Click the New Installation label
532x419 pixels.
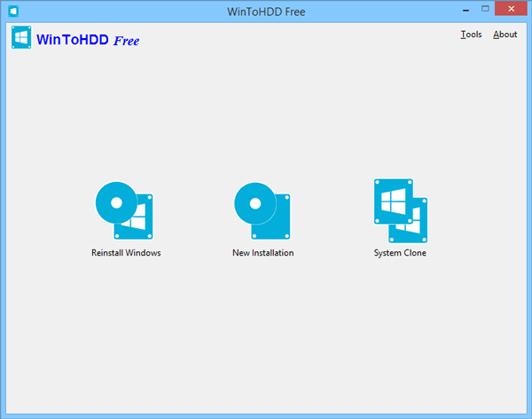[x=263, y=253]
